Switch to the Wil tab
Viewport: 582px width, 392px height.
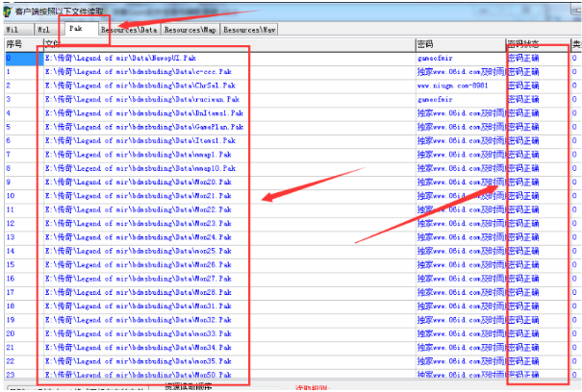[x=13, y=30]
